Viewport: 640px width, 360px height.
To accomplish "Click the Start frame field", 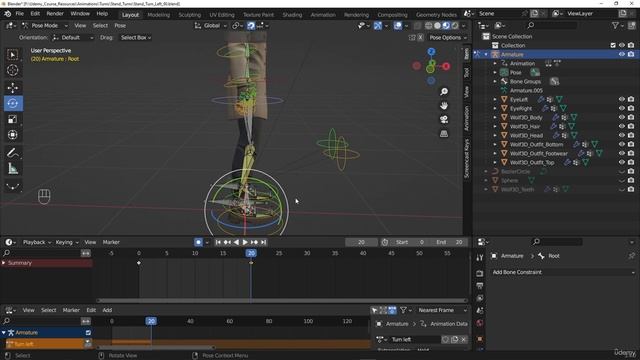I will pyautogui.click(x=410, y=242).
